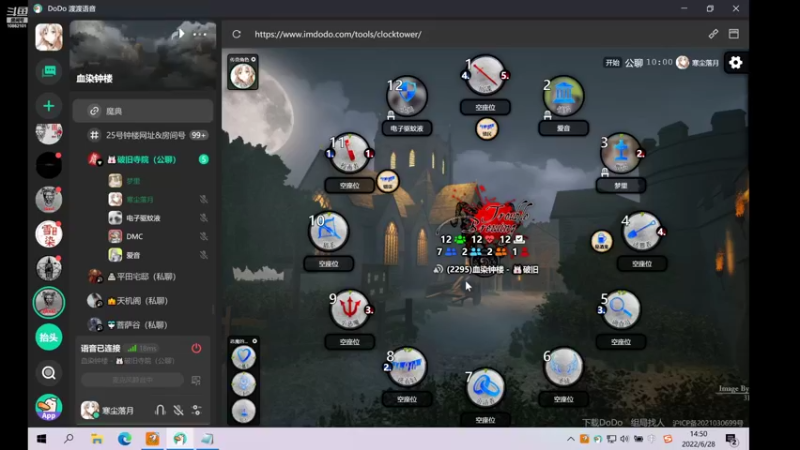The width and height of the screenshot is (800, 450).
Task: Click the 梦里 seat label under seat 3
Action: (621, 186)
